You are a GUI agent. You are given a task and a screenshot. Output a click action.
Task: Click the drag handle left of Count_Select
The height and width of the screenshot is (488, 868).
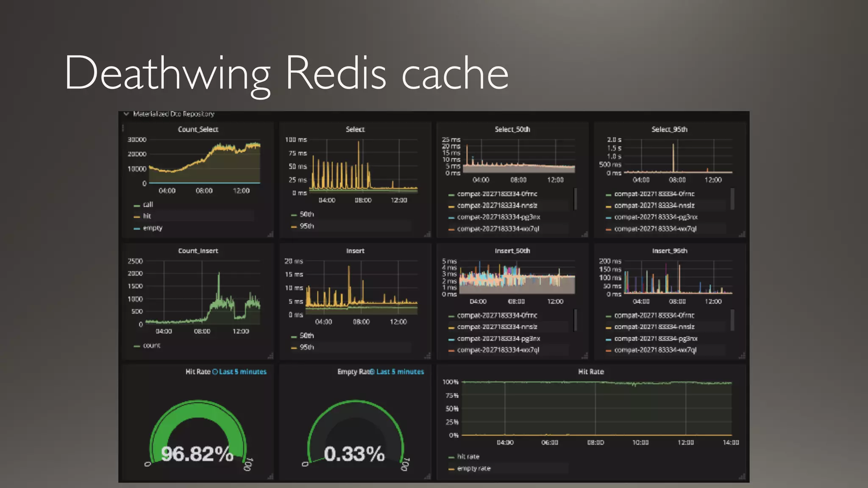[123, 128]
